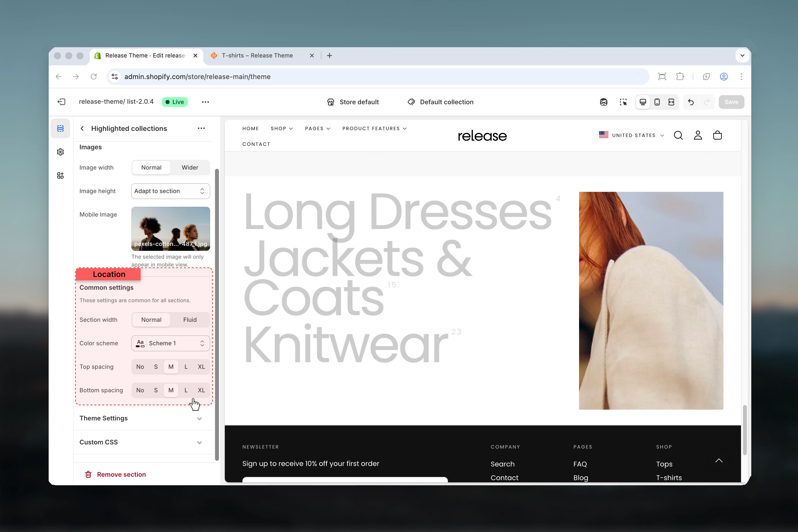
Task: Reload the browser page
Action: click(x=94, y=76)
